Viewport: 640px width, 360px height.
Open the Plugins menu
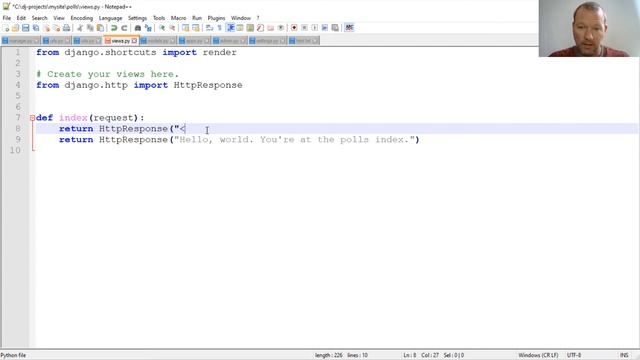(216, 18)
